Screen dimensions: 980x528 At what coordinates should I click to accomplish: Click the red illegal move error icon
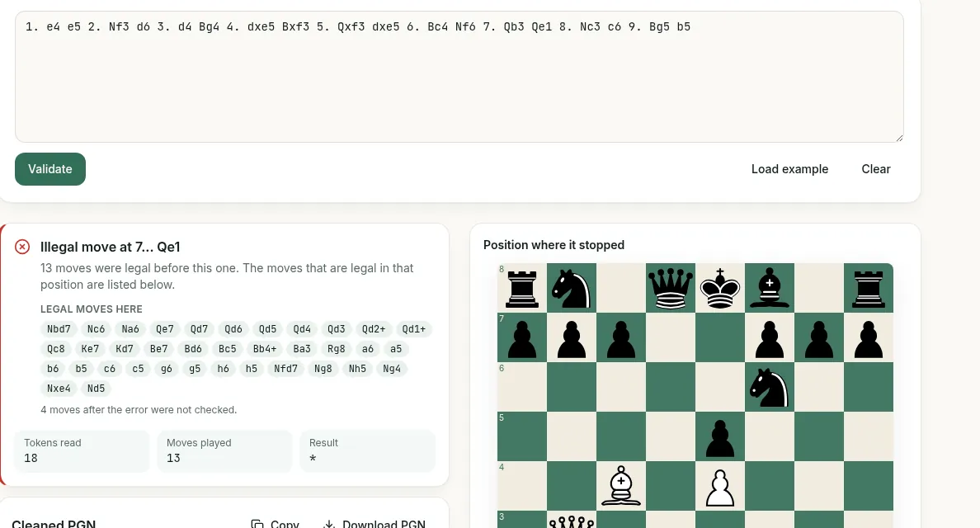22,247
